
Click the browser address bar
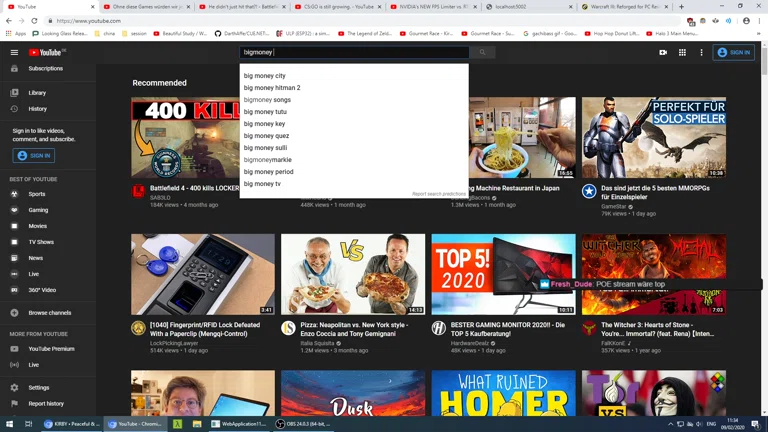tap(362, 21)
